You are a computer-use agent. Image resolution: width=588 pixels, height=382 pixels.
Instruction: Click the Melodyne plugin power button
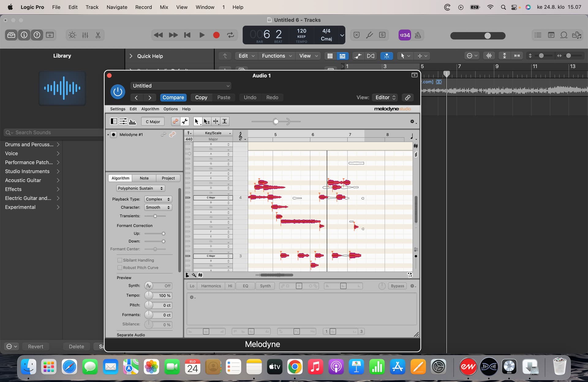tap(118, 91)
